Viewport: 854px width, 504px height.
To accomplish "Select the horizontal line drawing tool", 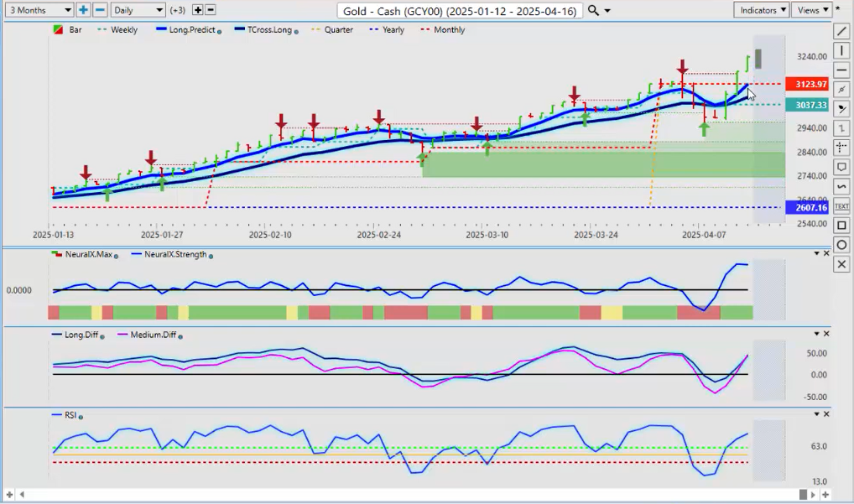I will [x=841, y=70].
